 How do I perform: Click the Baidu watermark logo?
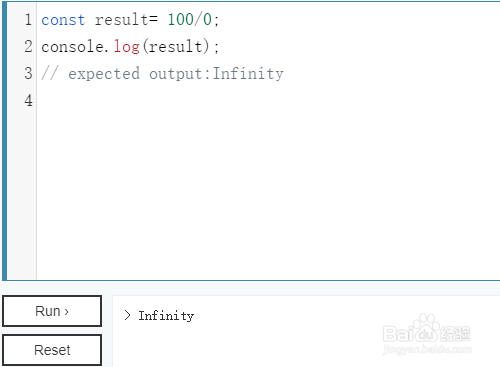coord(427,333)
